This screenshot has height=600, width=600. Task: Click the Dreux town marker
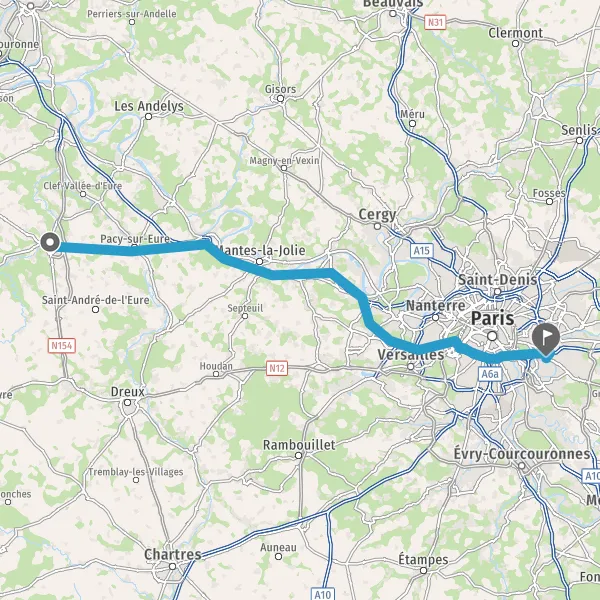pyautogui.click(x=127, y=402)
